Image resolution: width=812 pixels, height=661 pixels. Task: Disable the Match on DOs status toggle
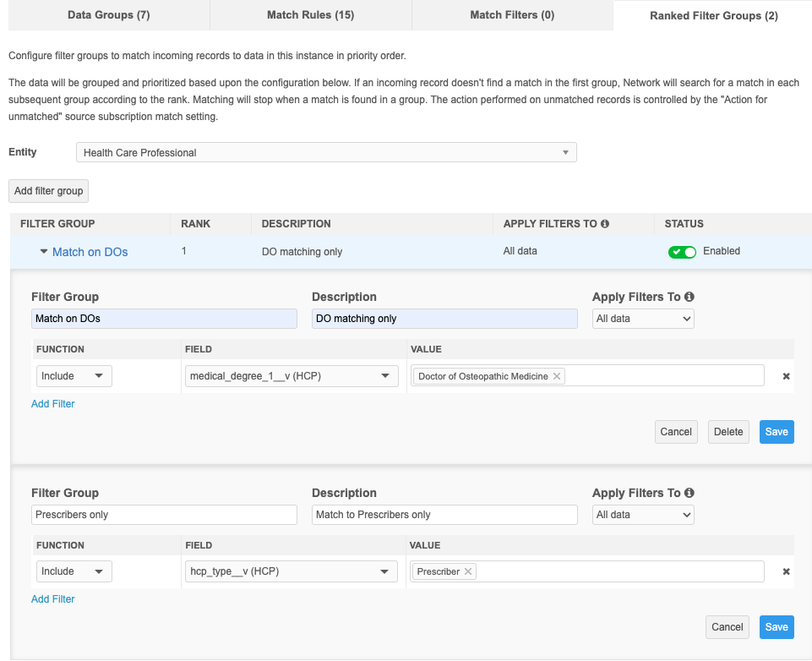682,252
